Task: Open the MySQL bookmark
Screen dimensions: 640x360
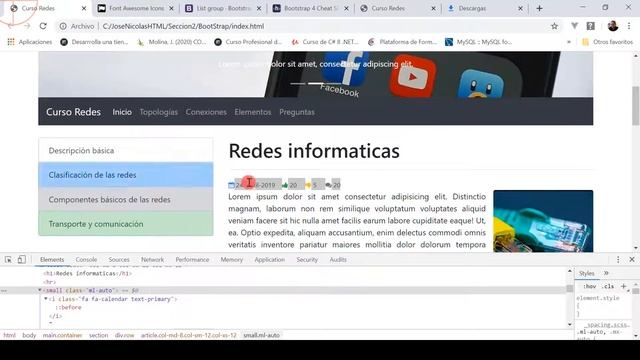Action: [478, 42]
